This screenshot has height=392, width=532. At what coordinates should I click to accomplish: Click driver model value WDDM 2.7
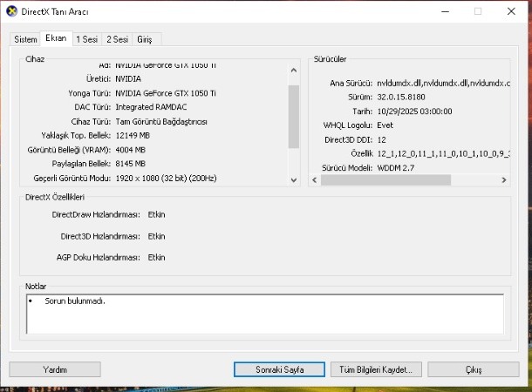tap(396, 168)
